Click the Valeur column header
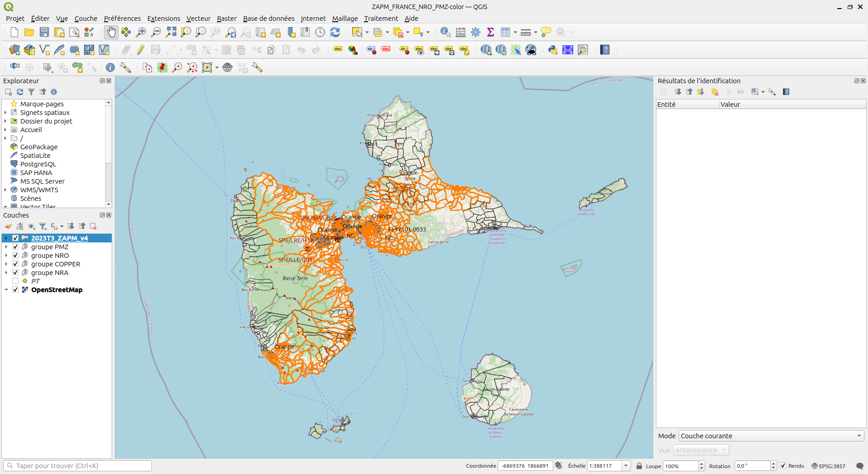The image size is (868, 474). 792,104
